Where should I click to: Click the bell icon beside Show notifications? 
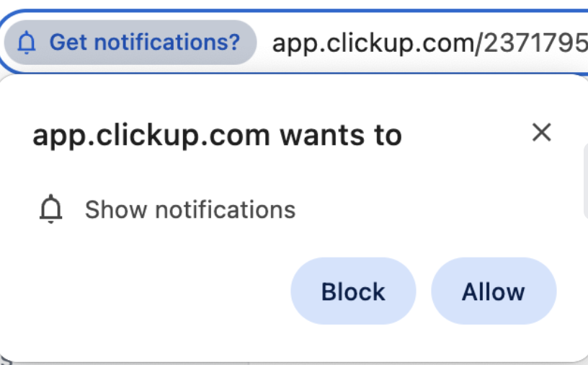tap(51, 210)
